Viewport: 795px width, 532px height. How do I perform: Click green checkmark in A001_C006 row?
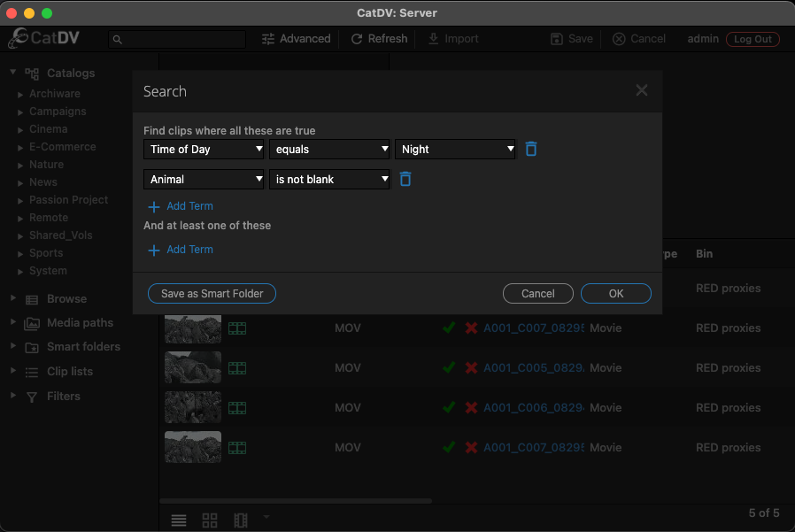coord(449,406)
